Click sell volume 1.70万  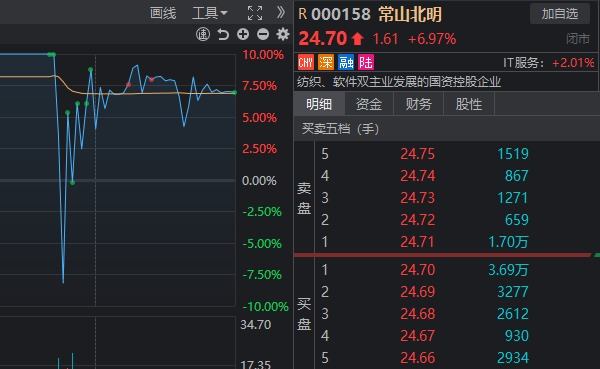point(508,242)
